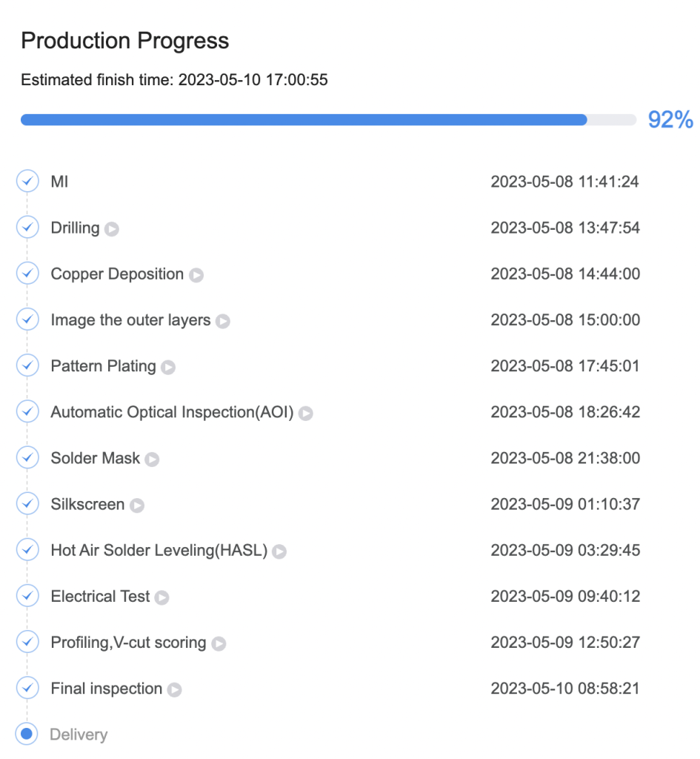Play the Final inspection video icon
This screenshot has width=700, height=759.
[x=174, y=690]
